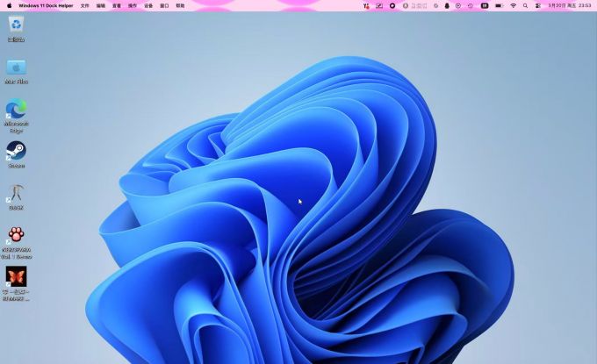The width and height of the screenshot is (597, 364).
Task: Click the Y icon with red dot in menu bar
Action: 366,6
